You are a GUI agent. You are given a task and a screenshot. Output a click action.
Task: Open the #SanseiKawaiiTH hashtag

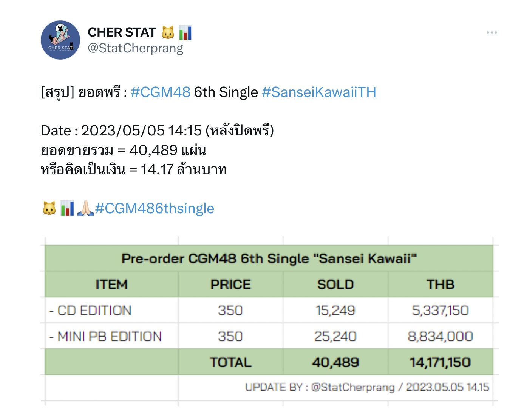[x=319, y=92]
